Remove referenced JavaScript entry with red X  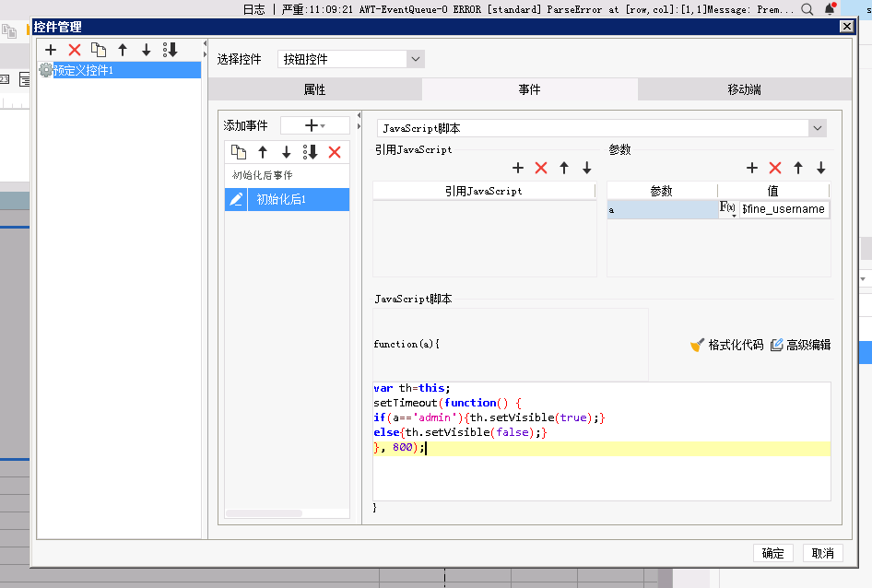(541, 168)
